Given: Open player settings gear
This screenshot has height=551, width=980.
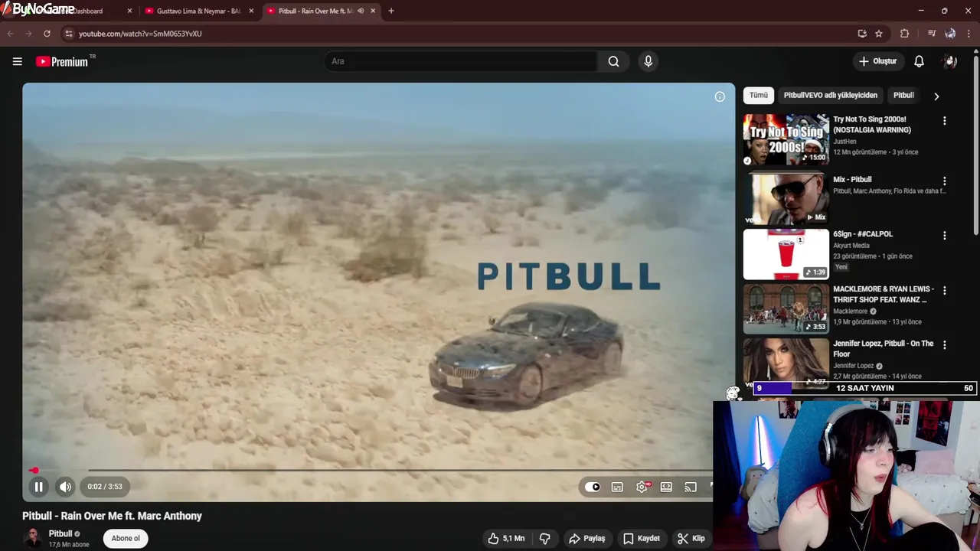Looking at the screenshot, I should 642,487.
